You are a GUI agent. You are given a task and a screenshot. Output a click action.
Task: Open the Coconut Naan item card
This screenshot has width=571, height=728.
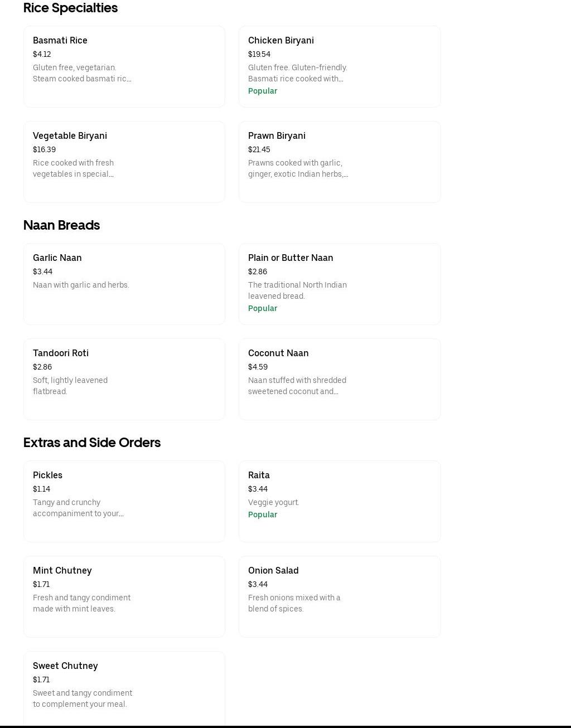pos(339,379)
